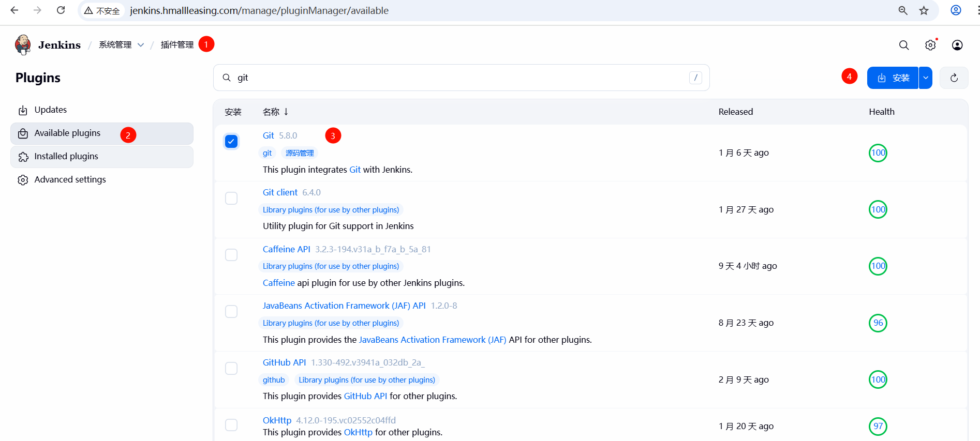This screenshot has width=980, height=441.
Task: Uncheck the Git 5.8.0 plugin checkbox
Action: point(231,142)
